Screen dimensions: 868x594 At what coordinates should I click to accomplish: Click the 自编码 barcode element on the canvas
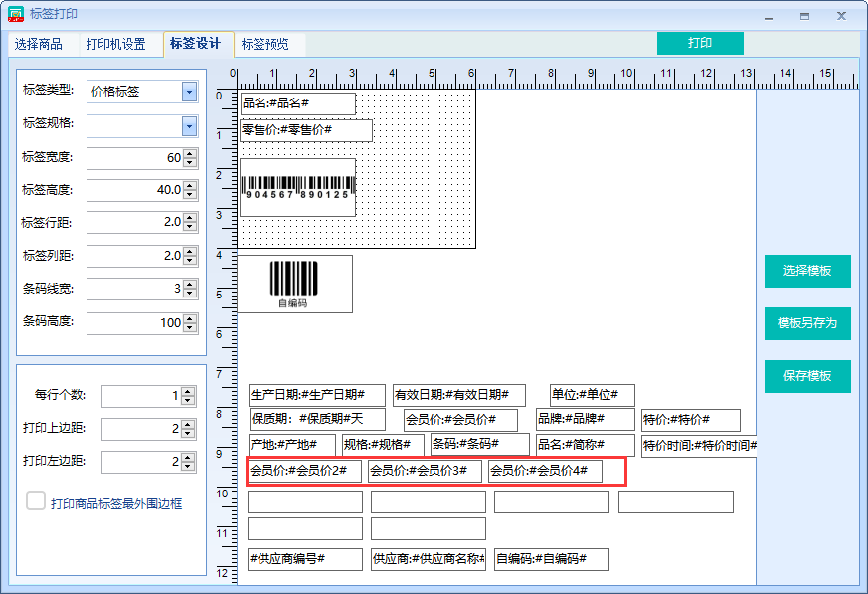point(294,284)
